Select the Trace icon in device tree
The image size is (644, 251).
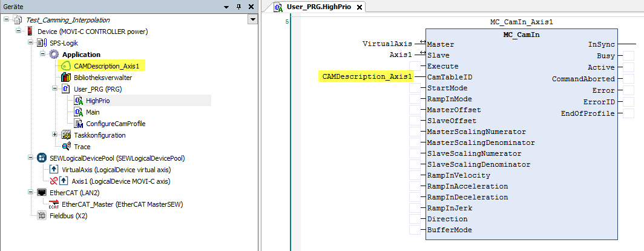[x=66, y=147]
